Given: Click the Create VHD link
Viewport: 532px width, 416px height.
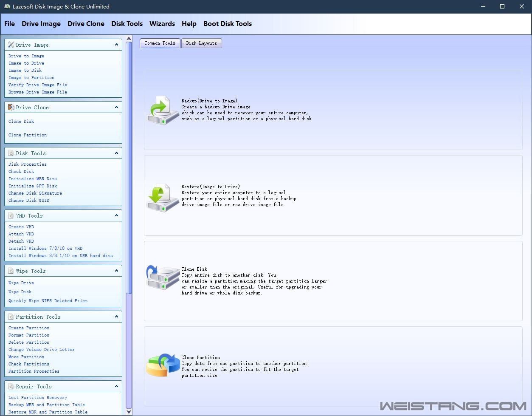Looking at the screenshot, I should 21,227.
